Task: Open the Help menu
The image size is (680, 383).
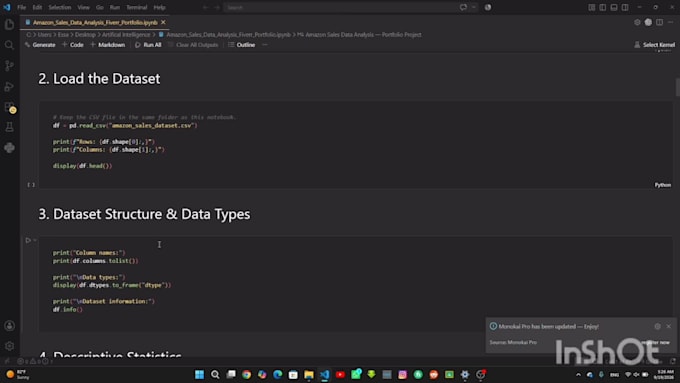Action: click(x=159, y=7)
